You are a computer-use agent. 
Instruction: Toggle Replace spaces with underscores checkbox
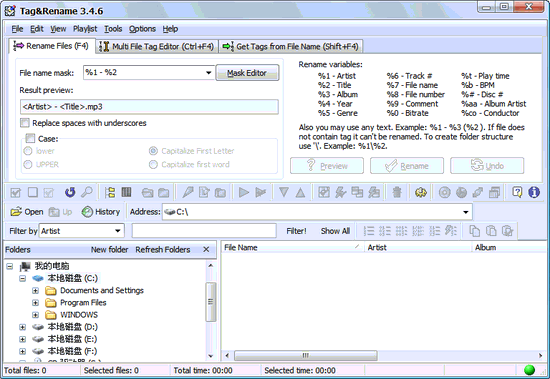click(25, 123)
